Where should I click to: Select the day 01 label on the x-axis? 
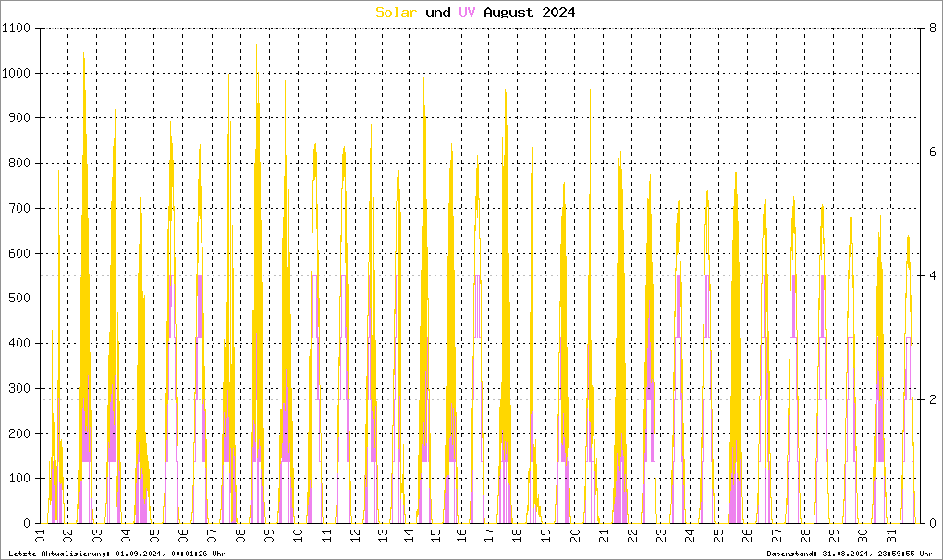pyautogui.click(x=40, y=536)
